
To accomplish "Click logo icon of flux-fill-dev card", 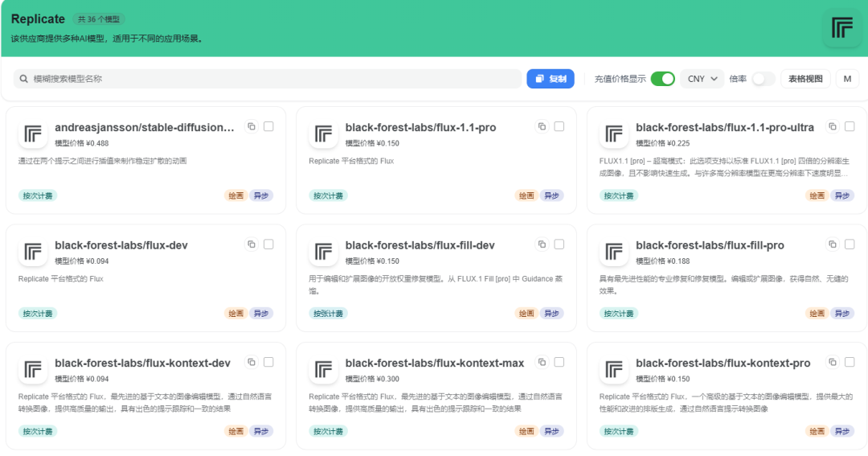I will click(x=323, y=252).
